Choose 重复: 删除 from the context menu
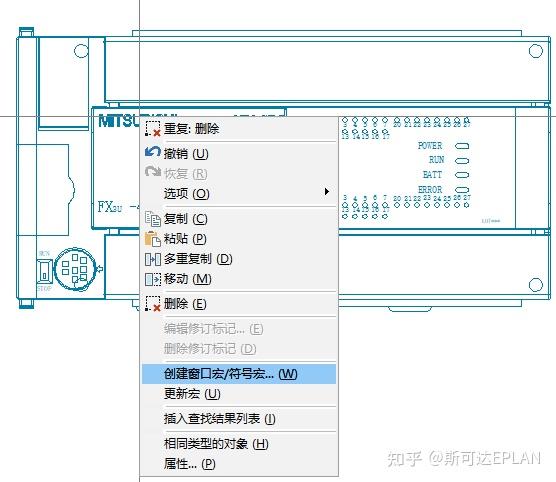Viewport: 556px width, 482px height. [239, 128]
